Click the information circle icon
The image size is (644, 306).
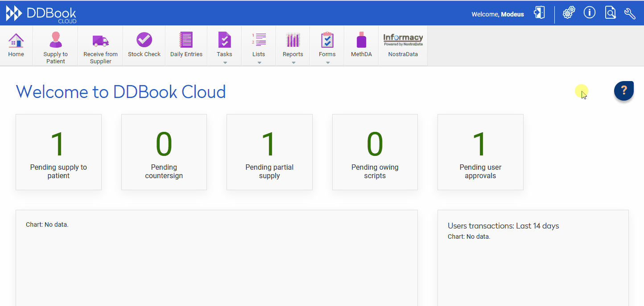pyautogui.click(x=589, y=12)
